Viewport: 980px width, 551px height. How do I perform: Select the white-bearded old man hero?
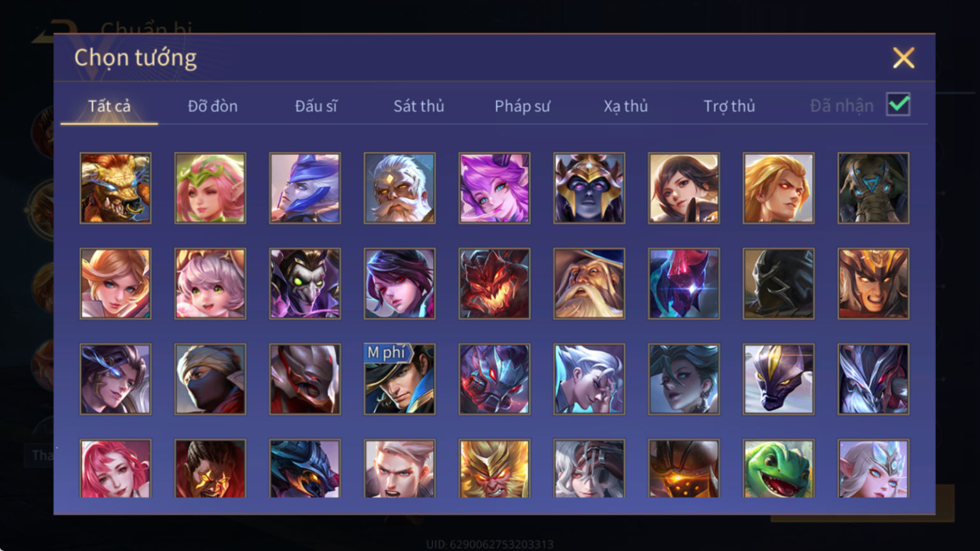(400, 188)
